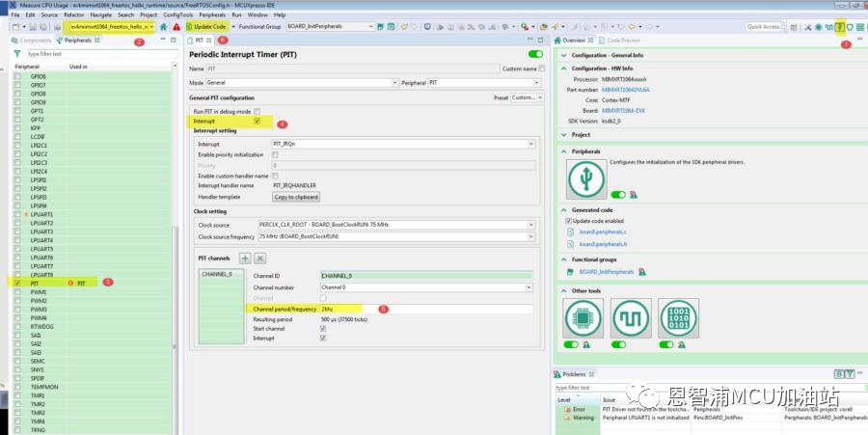
Task: Check the Custom name checkbox
Action: 541,68
